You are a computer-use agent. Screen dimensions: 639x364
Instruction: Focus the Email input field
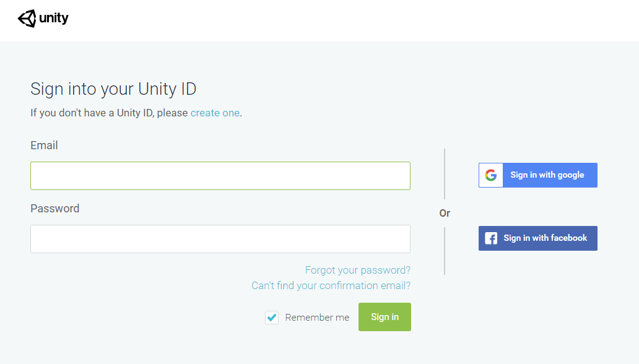click(x=220, y=176)
